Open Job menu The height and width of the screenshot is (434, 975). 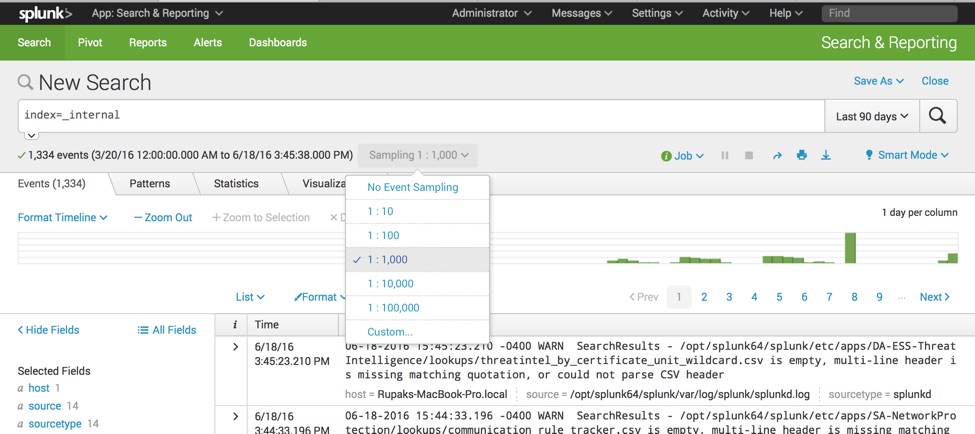pos(682,155)
